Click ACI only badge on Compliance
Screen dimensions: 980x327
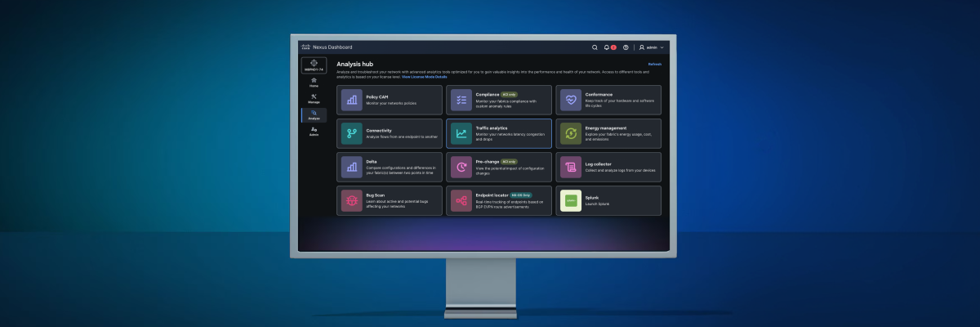pos(509,94)
